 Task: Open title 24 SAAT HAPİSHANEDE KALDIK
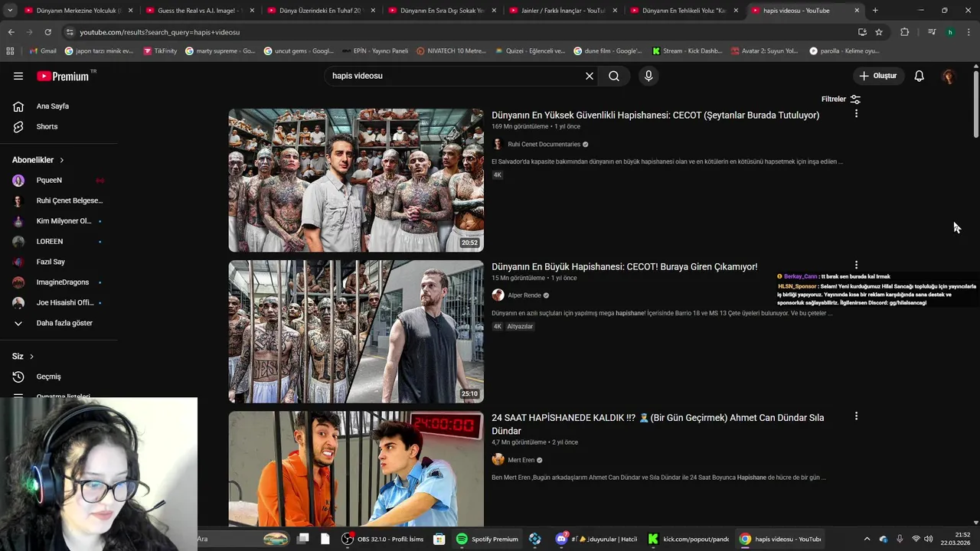point(658,424)
